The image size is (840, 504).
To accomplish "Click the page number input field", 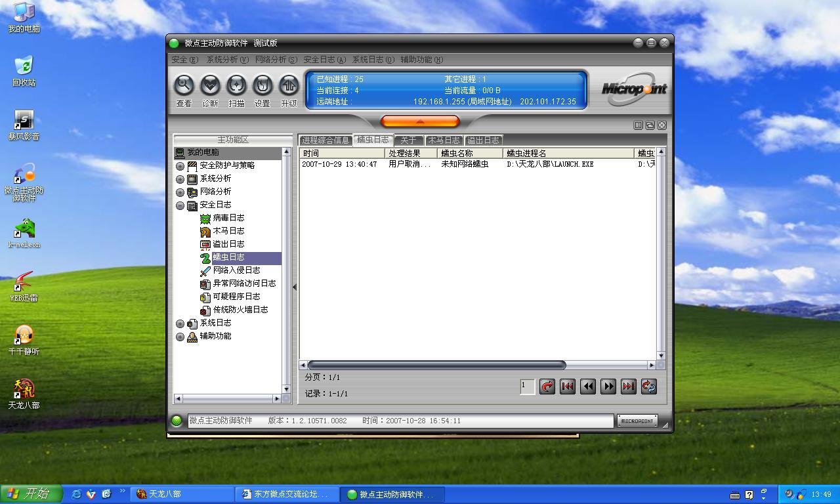I will coord(527,387).
